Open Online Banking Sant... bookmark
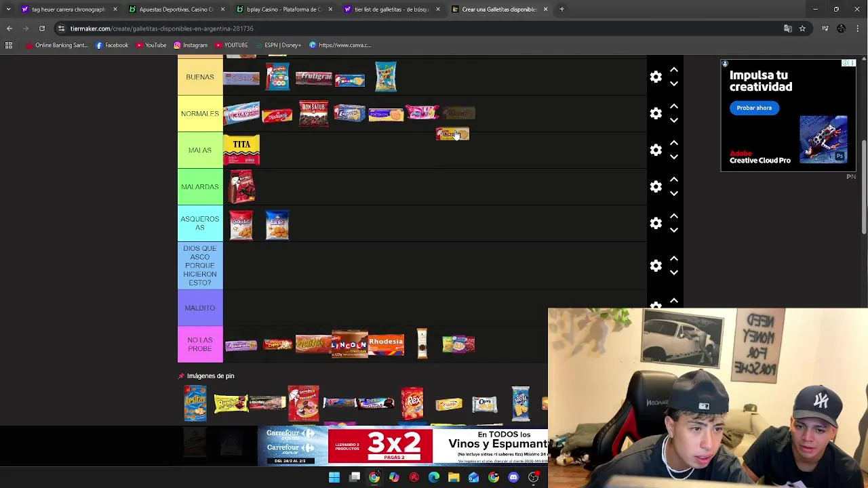 [x=57, y=45]
